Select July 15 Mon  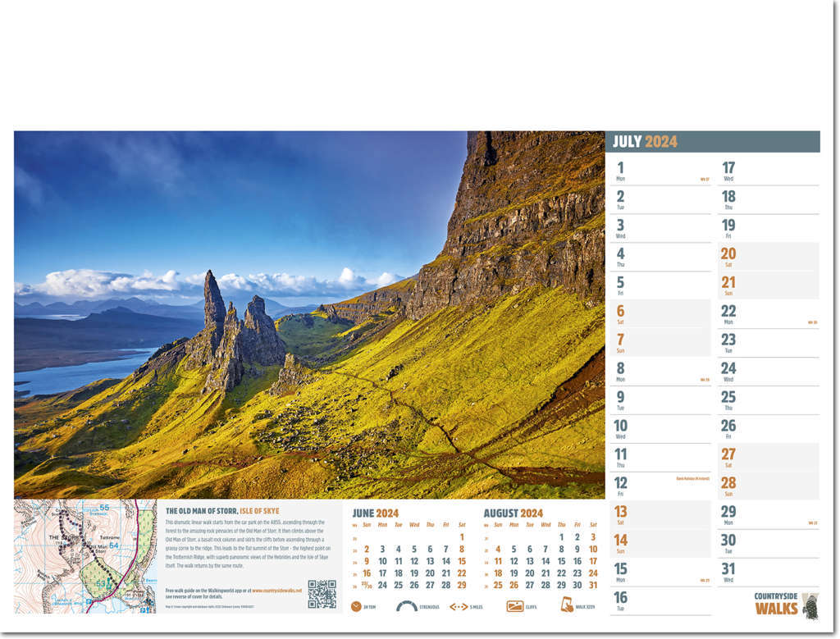tap(660, 573)
